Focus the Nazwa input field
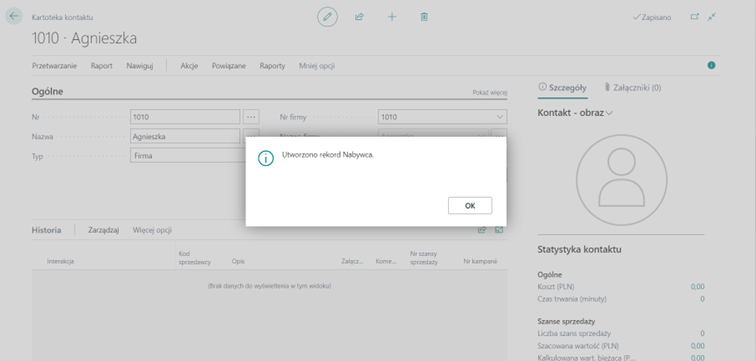This screenshot has height=361, width=756. tap(185, 136)
